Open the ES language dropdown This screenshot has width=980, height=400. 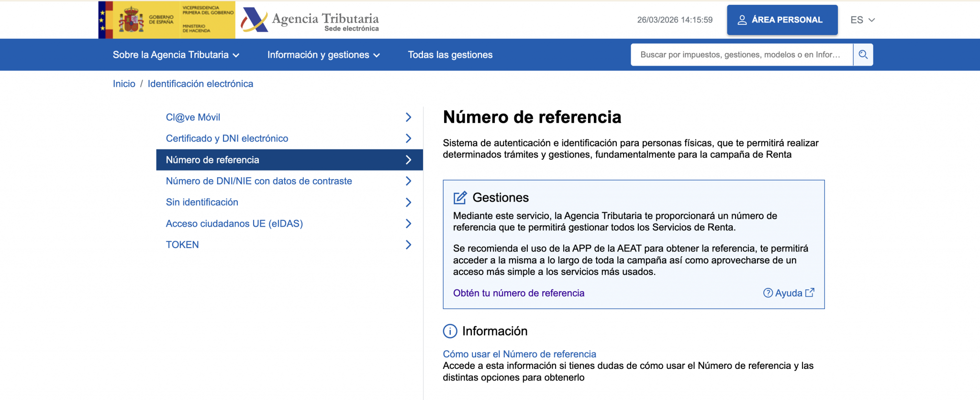coord(862,20)
